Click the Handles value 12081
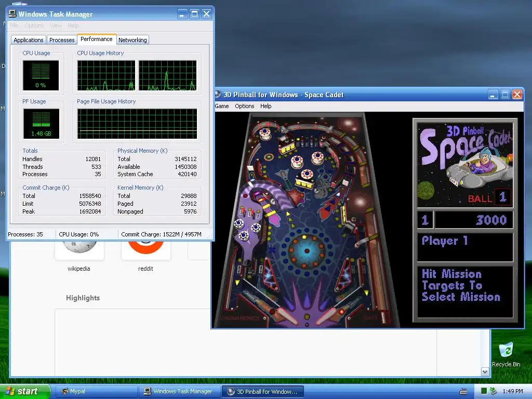 pyautogui.click(x=93, y=159)
